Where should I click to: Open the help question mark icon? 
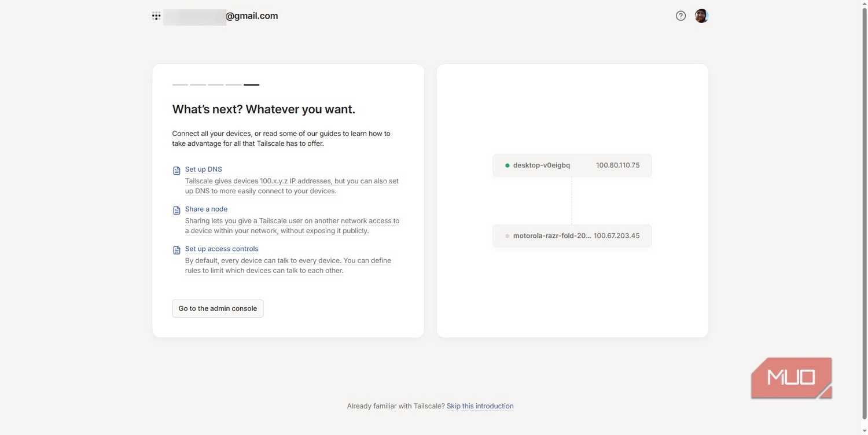point(681,16)
